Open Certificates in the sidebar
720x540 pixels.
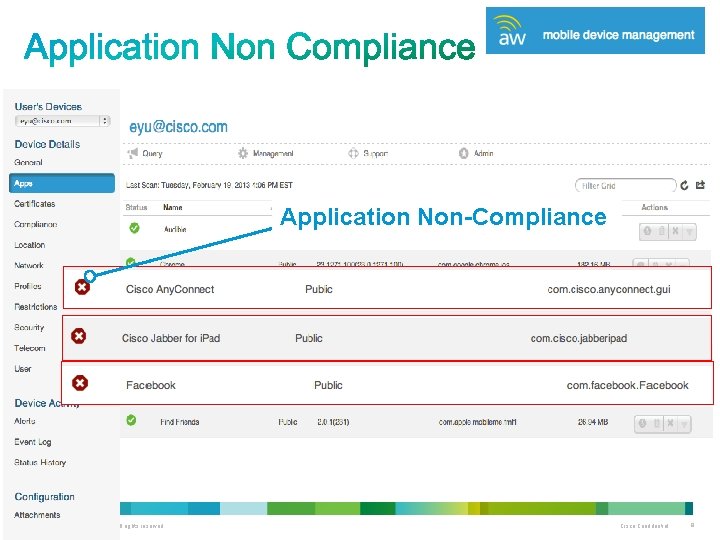coord(34,203)
